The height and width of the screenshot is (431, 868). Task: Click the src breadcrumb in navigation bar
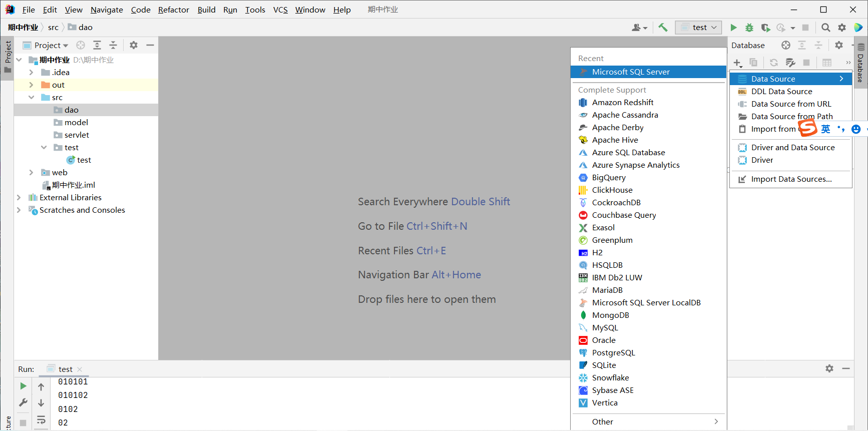[x=53, y=28]
